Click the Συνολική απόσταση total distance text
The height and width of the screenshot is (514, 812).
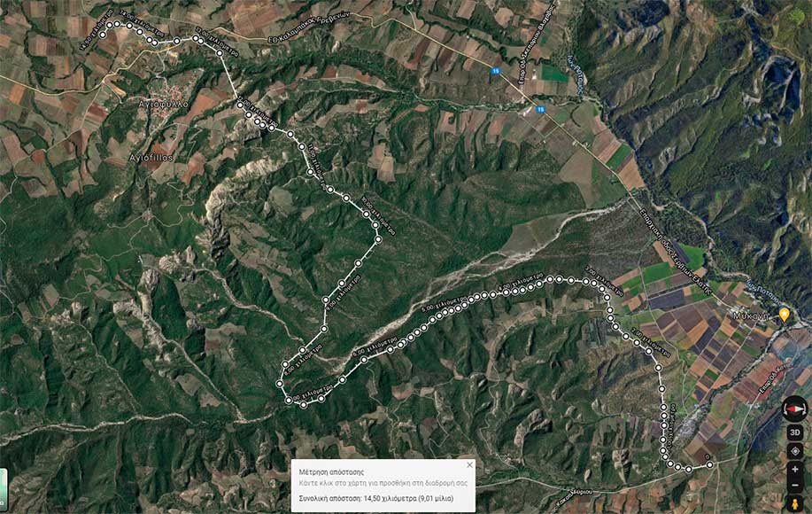point(376,498)
